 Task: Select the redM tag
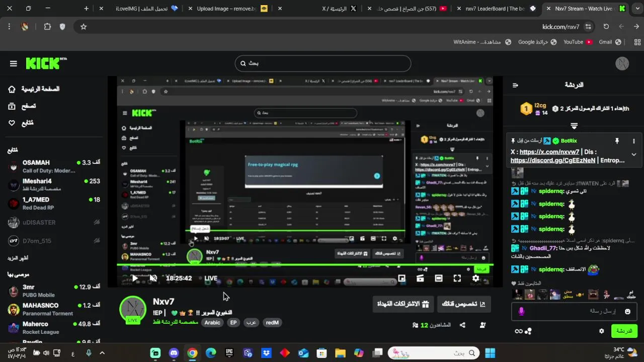[272, 323]
